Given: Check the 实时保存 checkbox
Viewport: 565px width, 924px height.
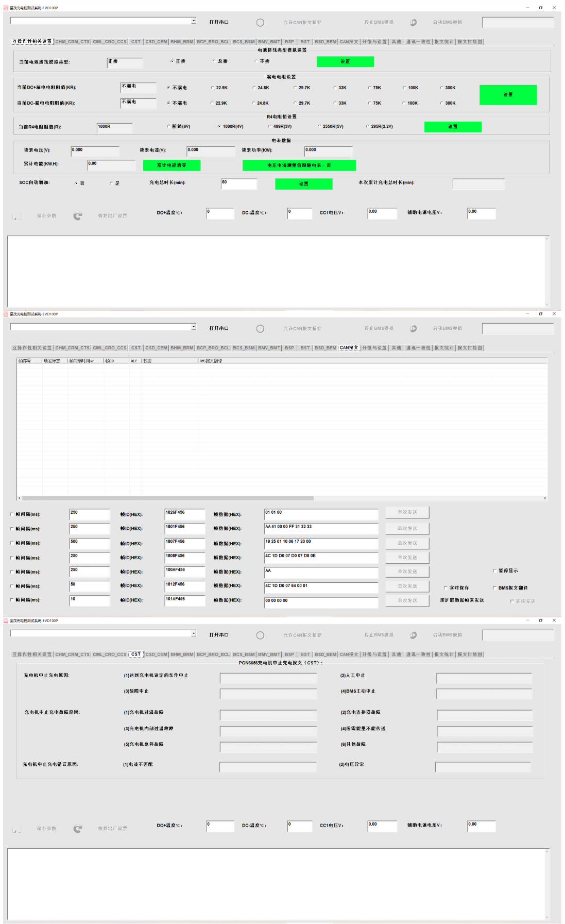Looking at the screenshot, I should tap(446, 588).
